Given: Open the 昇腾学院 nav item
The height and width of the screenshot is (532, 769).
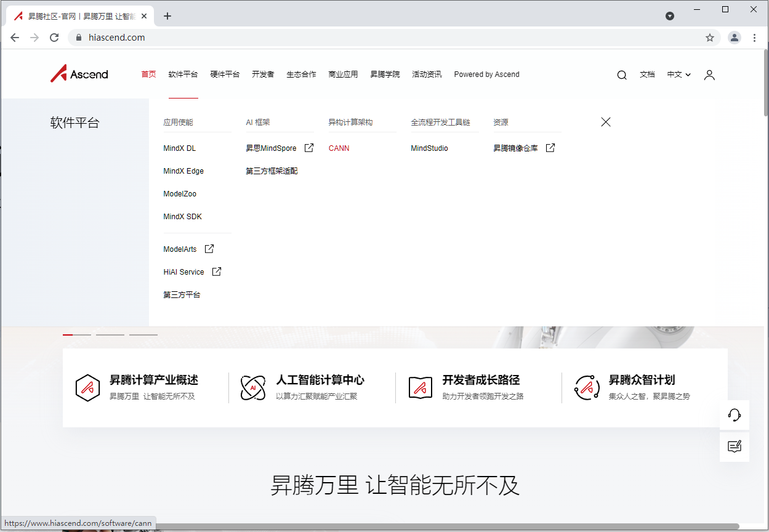Looking at the screenshot, I should point(385,75).
